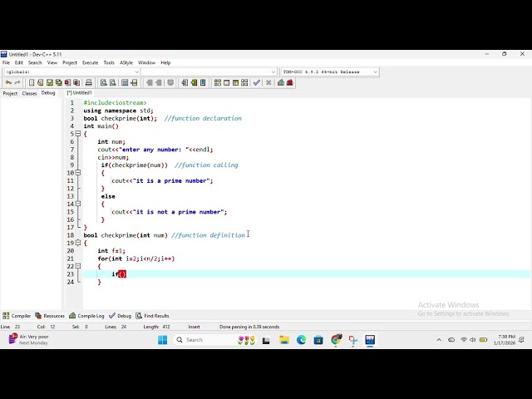This screenshot has width=532, height=399.
Task: Click the Close file toolbar icon
Action: click(x=67, y=82)
